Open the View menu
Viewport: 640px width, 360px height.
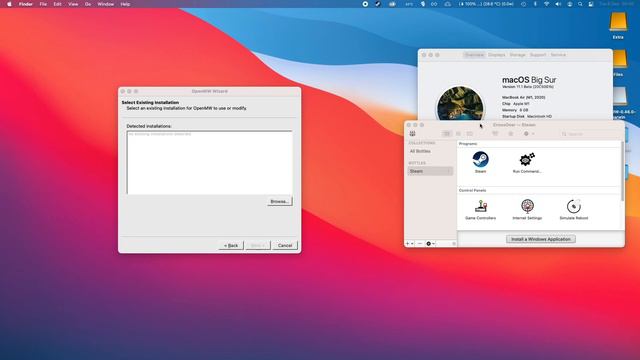(73, 4)
